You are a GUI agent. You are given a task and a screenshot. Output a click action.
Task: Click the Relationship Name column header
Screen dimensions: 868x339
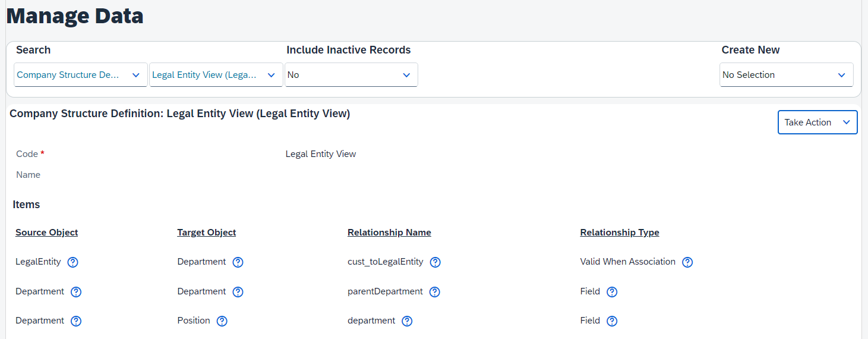[389, 233]
